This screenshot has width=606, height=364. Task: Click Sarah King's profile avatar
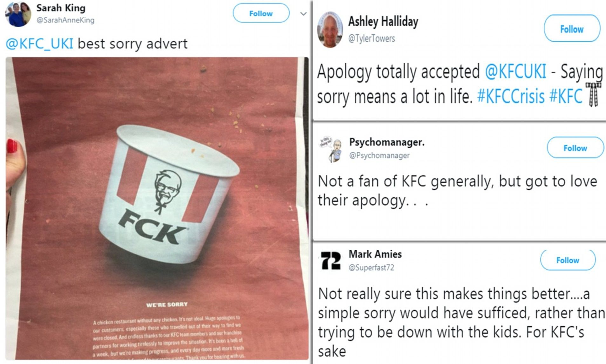18,14
